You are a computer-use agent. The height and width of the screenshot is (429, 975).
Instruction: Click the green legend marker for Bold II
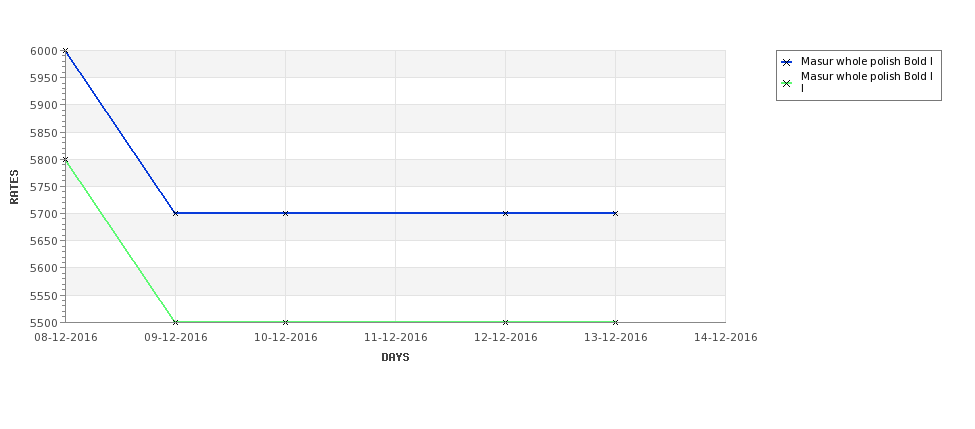[787, 83]
